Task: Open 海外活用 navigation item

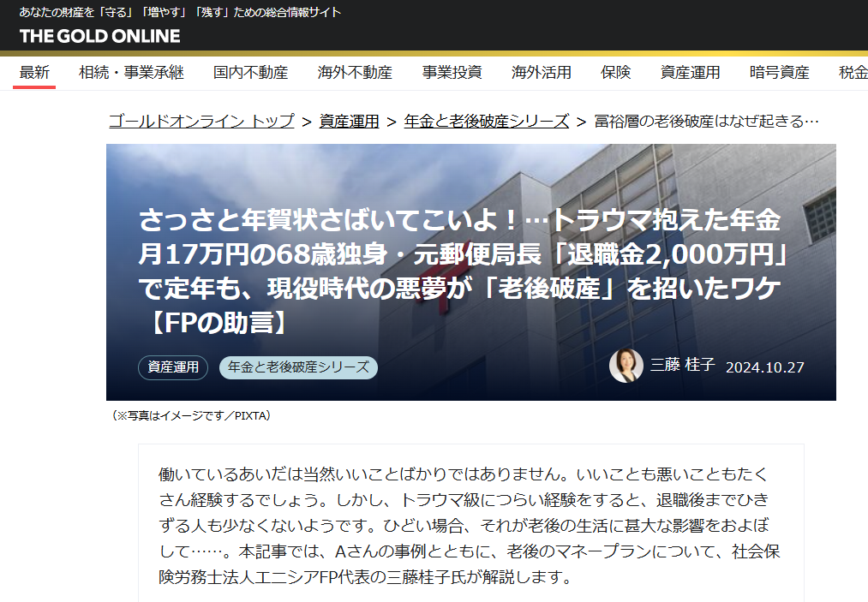Action: coord(542,73)
